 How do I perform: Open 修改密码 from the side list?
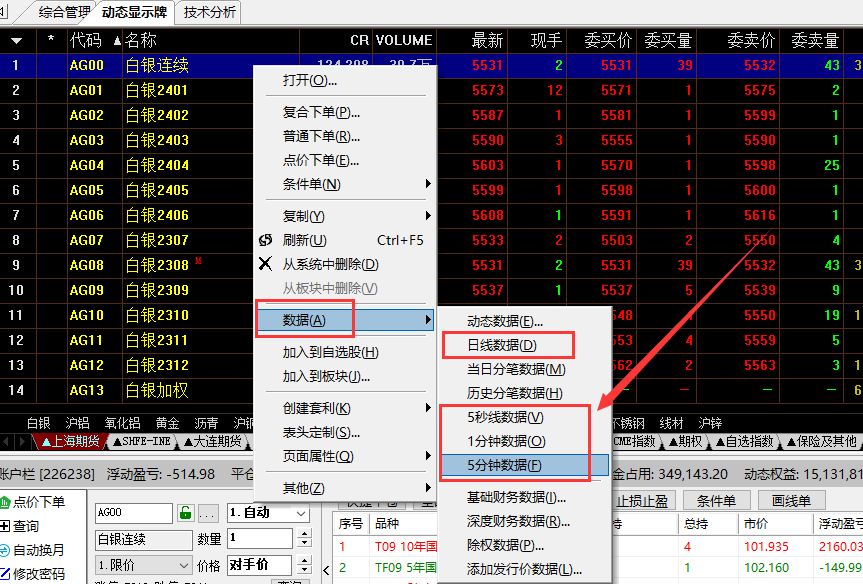pos(33,574)
